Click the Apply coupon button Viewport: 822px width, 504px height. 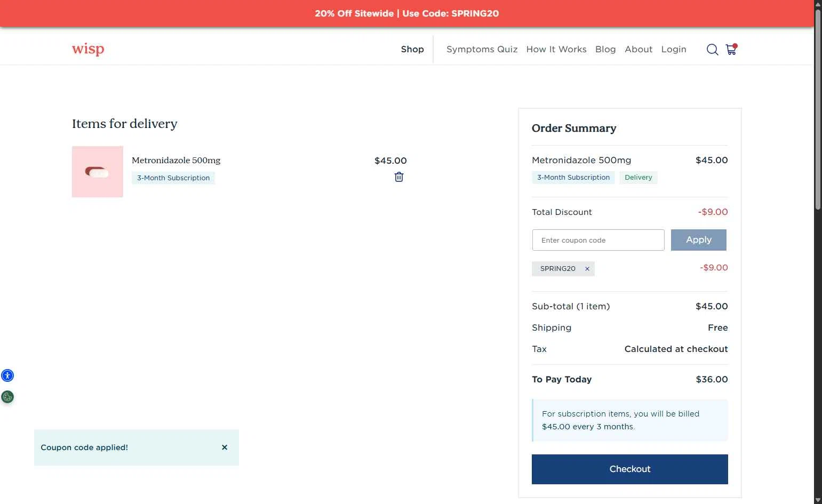coord(699,240)
